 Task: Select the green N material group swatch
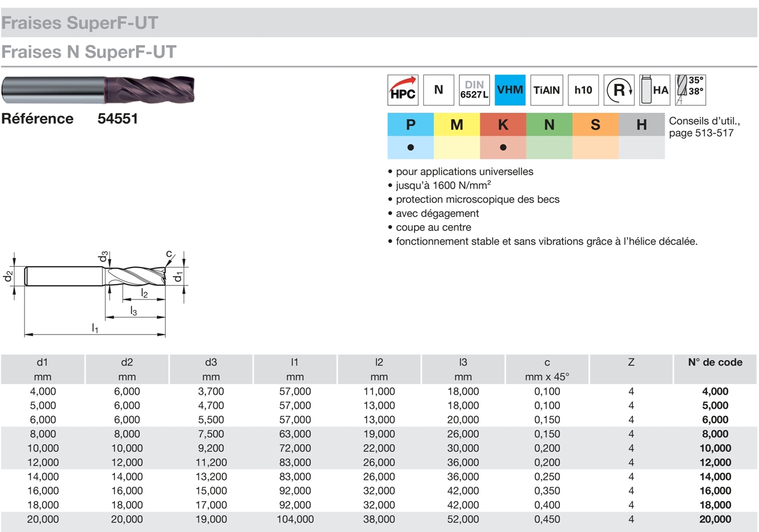549,124
